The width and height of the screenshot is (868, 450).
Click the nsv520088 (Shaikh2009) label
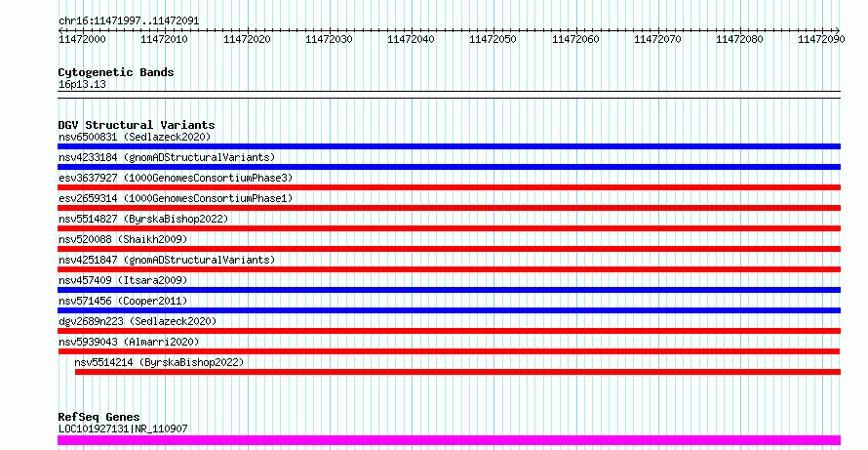(123, 239)
